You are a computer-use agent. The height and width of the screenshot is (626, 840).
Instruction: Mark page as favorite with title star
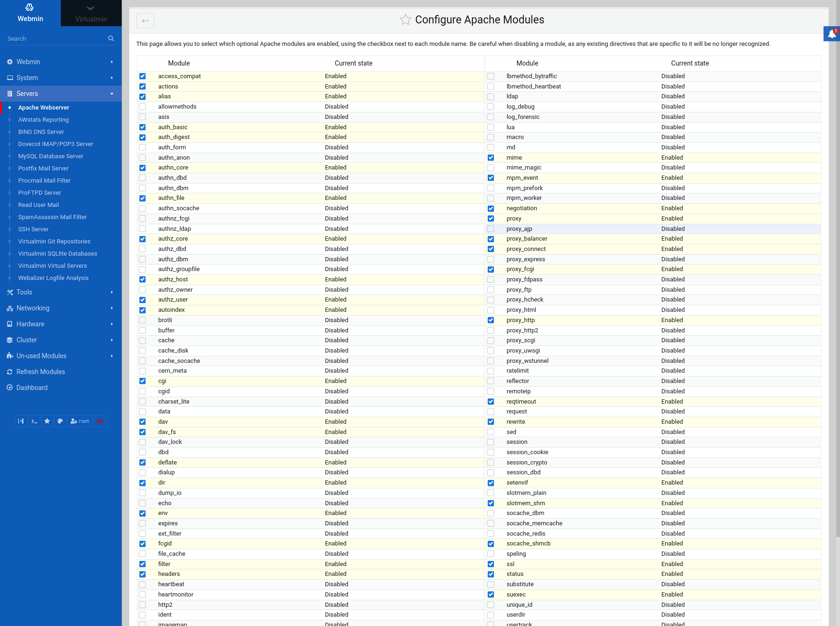pyautogui.click(x=405, y=20)
